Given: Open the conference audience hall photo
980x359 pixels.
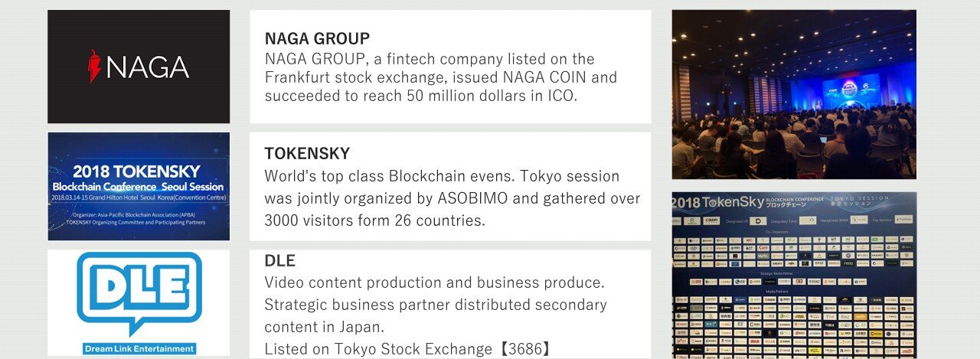Looking at the screenshot, I should 794,94.
